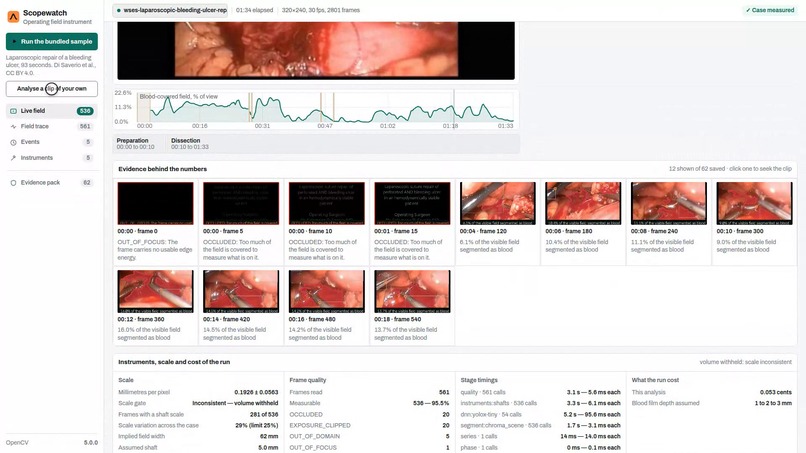Open the Live field section
This screenshot has width=806, height=453.
point(52,111)
